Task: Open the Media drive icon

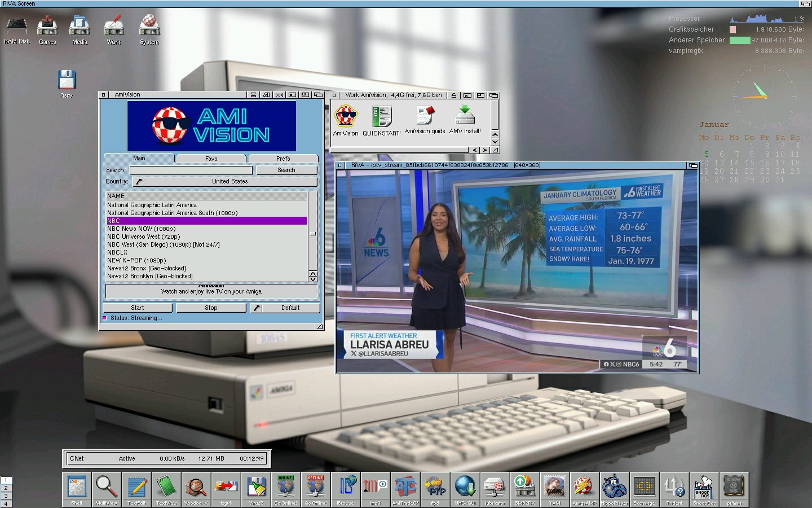Action: pyautogui.click(x=80, y=29)
